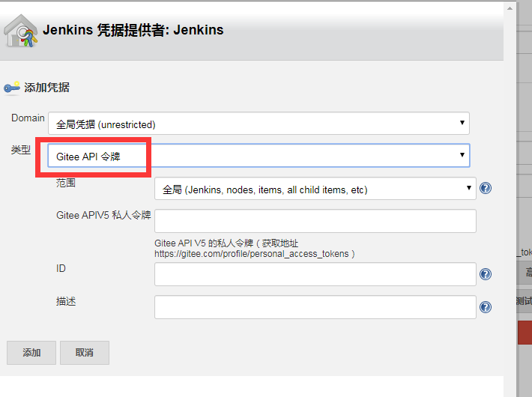Click the scrollbar up arrow at top right
Screen dimensions: 532x397
[510, 8]
